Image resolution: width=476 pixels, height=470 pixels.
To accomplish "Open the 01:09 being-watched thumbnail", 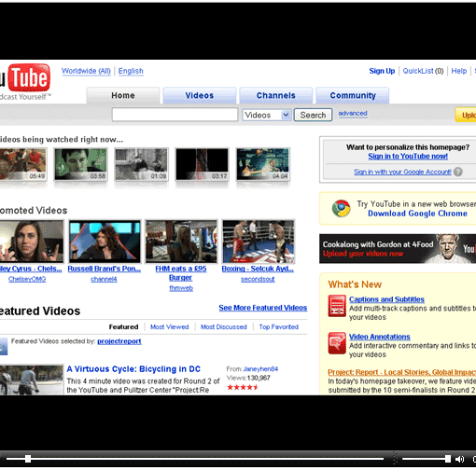I will [x=141, y=164].
